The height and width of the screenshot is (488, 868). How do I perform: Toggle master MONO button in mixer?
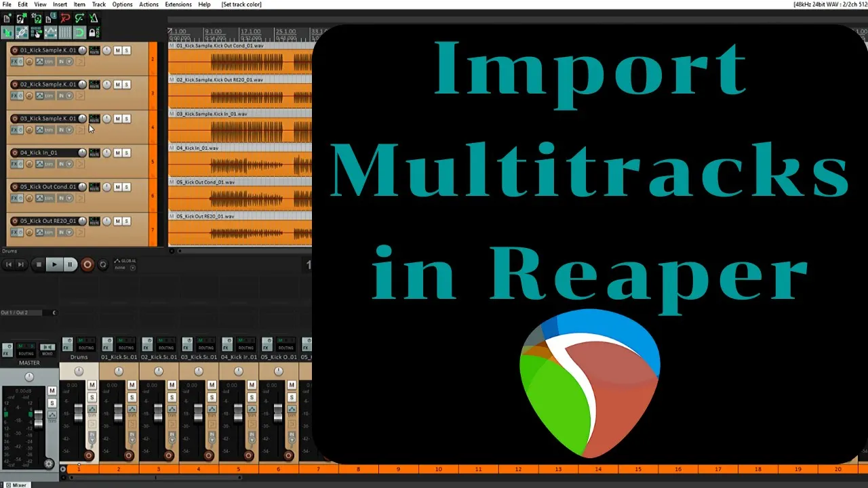pos(47,349)
